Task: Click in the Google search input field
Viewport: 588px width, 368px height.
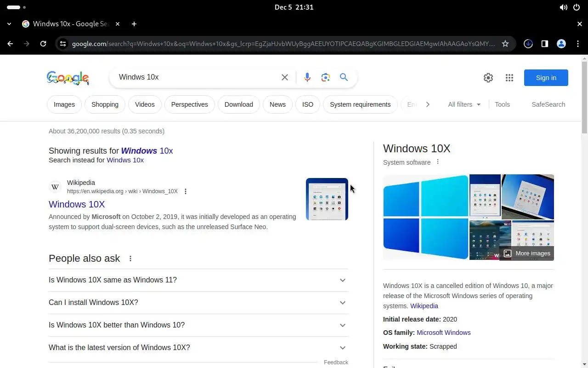Action: [x=198, y=77]
